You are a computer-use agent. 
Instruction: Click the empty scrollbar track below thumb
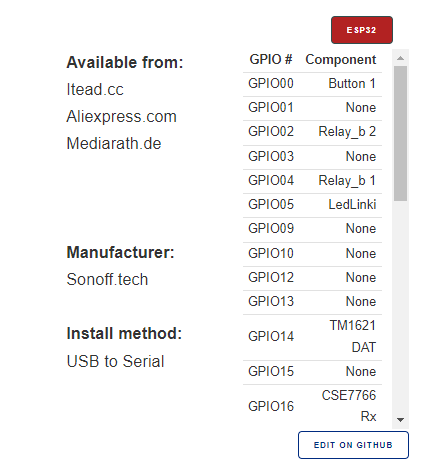(400, 307)
